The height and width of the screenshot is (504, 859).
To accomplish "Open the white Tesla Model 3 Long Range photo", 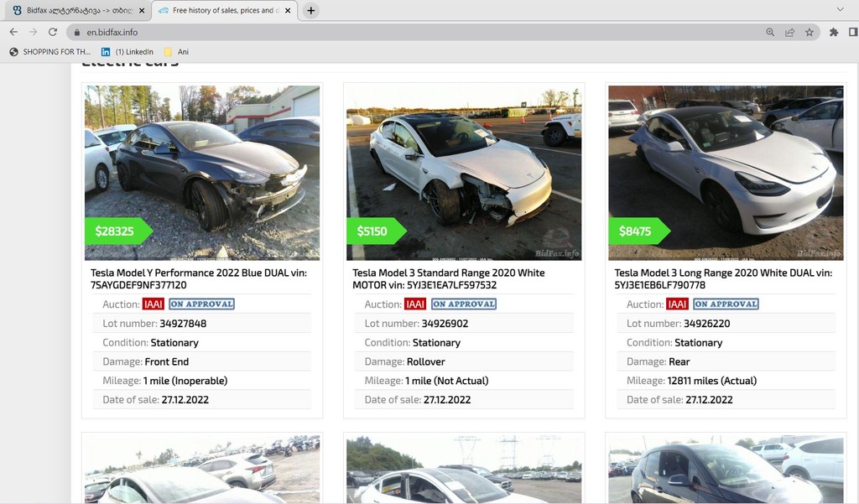I will (726, 173).
